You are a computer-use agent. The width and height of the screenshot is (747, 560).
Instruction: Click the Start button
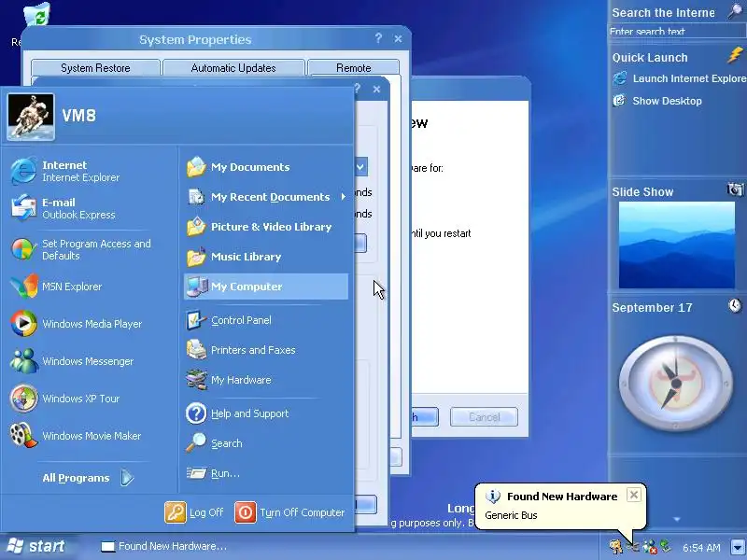click(x=36, y=546)
